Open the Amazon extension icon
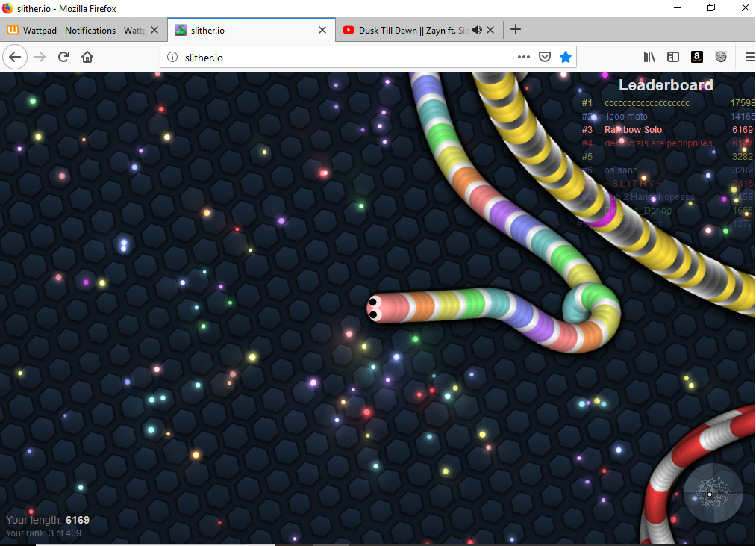The image size is (756, 546). pos(697,57)
